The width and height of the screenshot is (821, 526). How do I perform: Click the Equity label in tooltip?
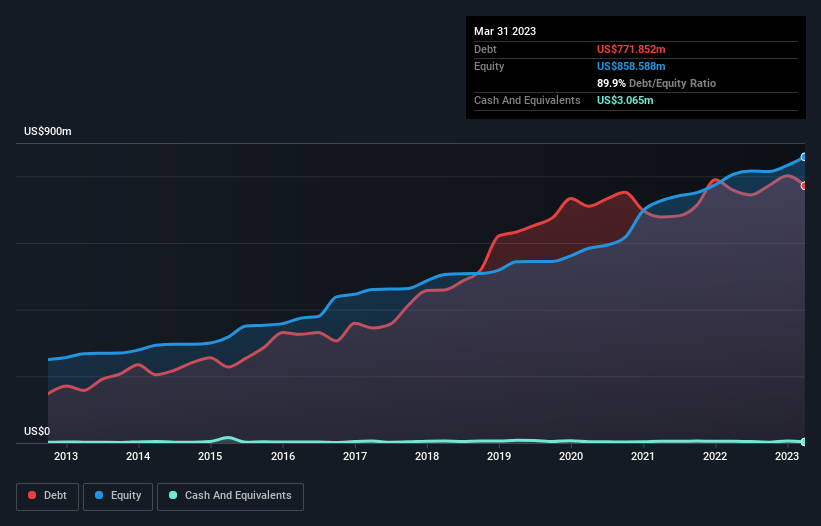489,66
